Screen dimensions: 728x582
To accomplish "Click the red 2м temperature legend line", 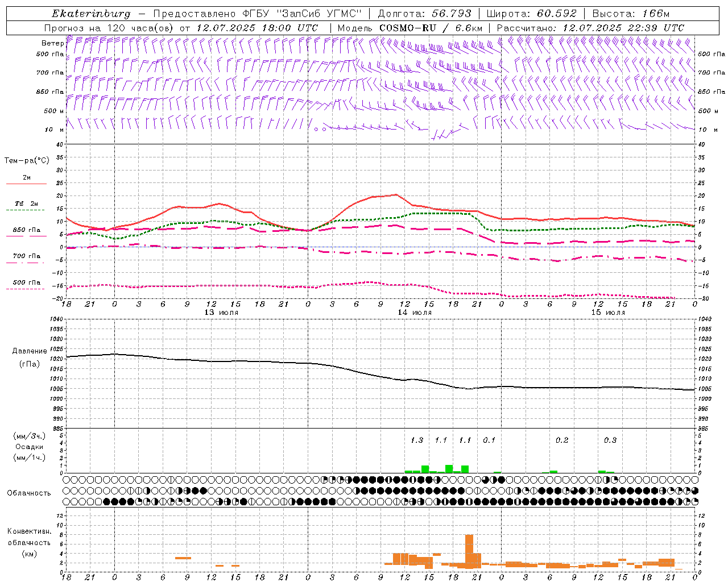I will (x=26, y=184).
